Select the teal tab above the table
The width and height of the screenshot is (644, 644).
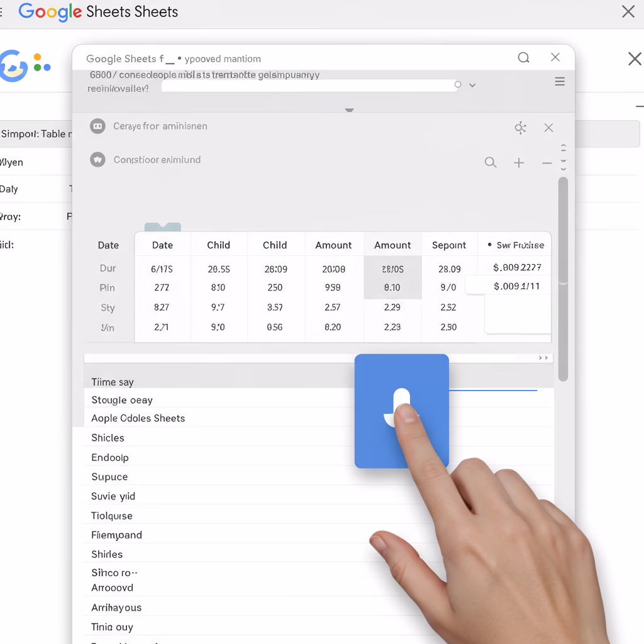point(163,227)
